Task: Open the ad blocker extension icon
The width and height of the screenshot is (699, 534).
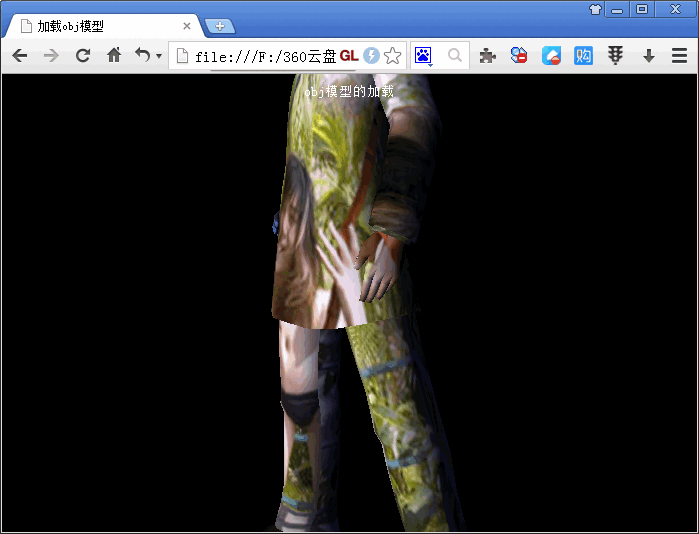Action: [519, 55]
